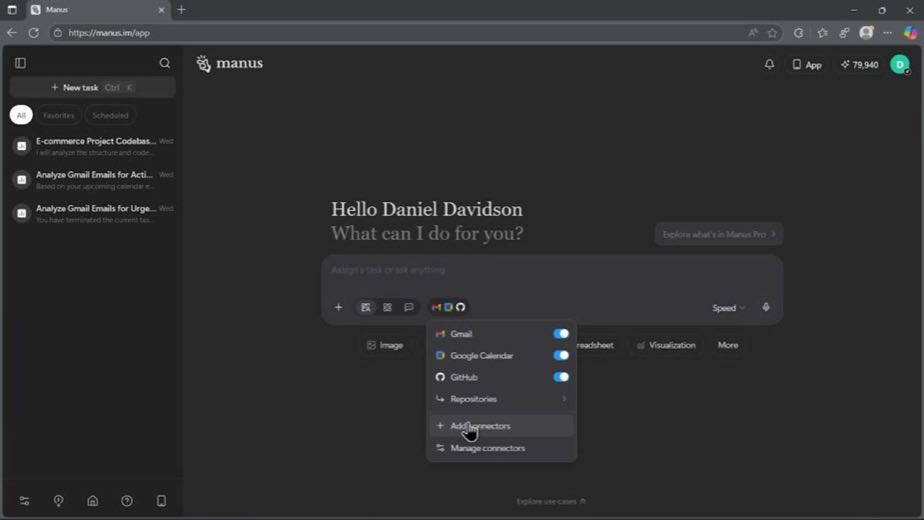The height and width of the screenshot is (520, 924).
Task: Choose Manage connectors from menu
Action: pos(501,448)
